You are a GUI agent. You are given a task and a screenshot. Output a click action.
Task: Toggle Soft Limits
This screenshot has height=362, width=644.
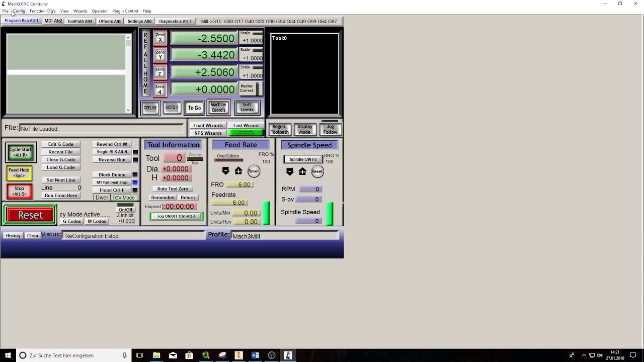point(247,108)
